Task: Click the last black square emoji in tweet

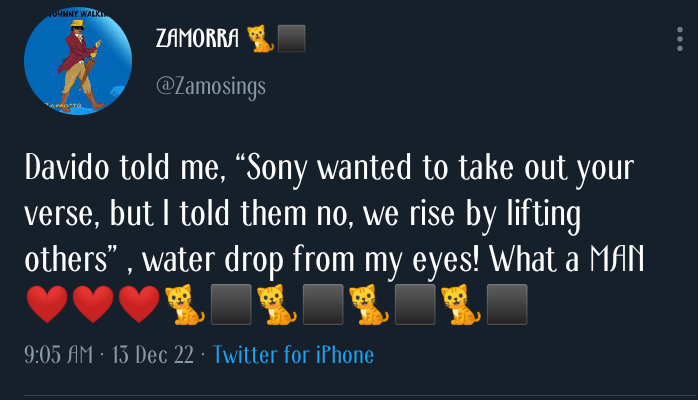Action: (506, 305)
